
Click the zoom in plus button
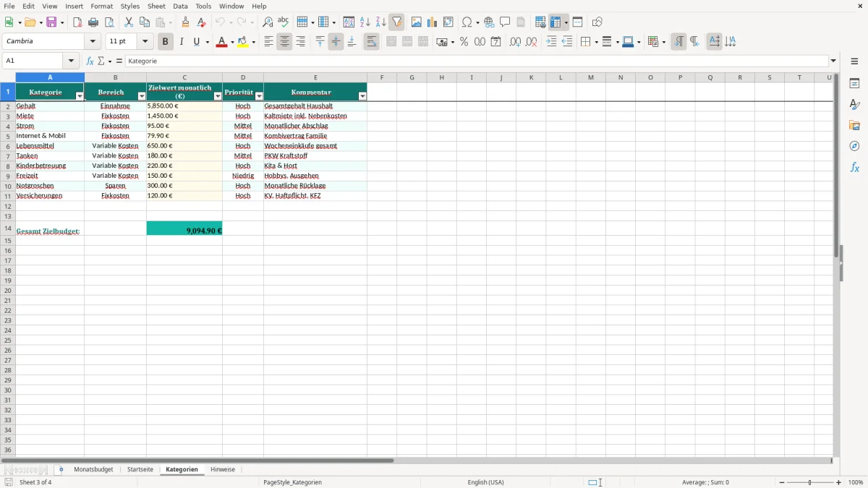(x=839, y=482)
